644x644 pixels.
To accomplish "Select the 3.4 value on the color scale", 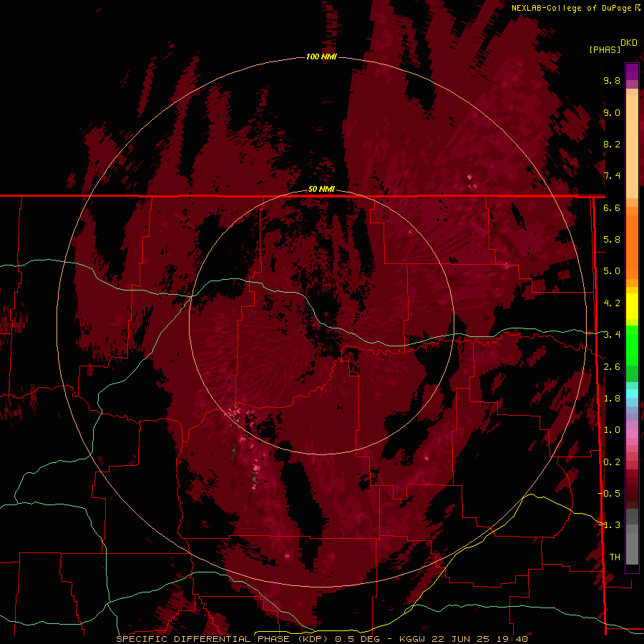I will (612, 335).
